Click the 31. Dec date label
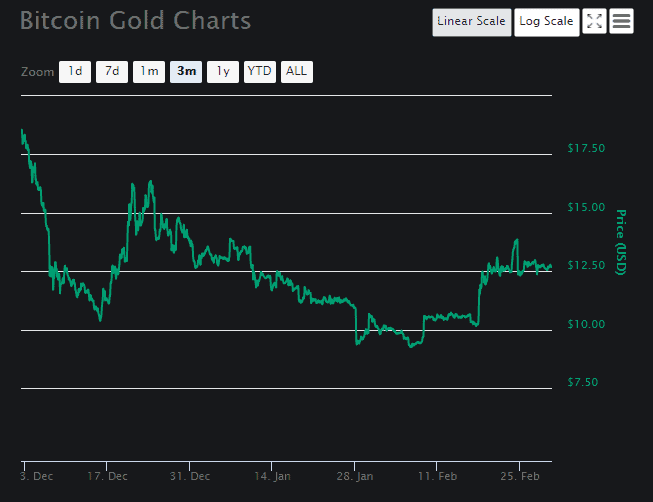Screen dimensions: 653x502 (x=190, y=476)
